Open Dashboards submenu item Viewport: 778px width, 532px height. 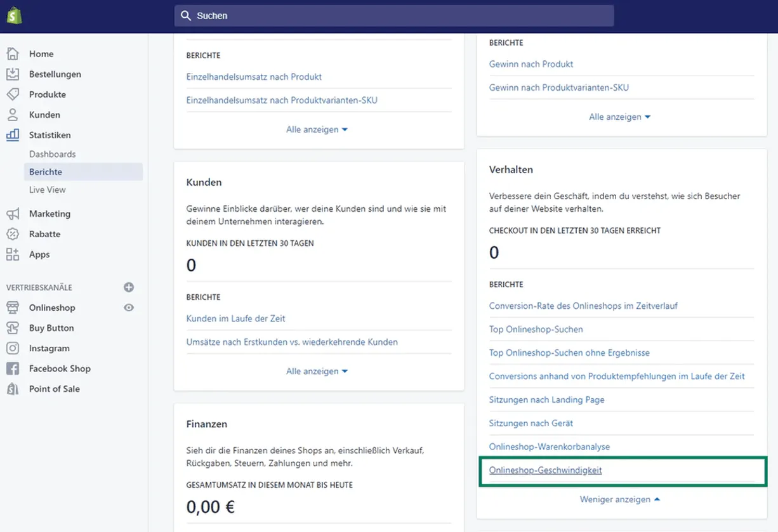[x=52, y=154]
